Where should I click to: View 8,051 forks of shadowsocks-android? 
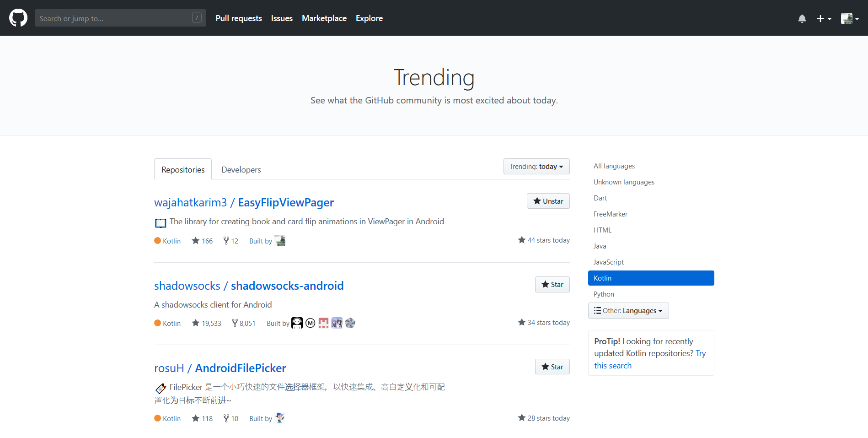tap(244, 323)
